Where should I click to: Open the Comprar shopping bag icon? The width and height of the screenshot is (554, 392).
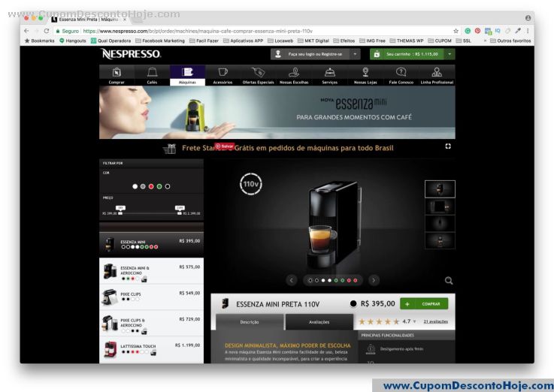tap(117, 75)
